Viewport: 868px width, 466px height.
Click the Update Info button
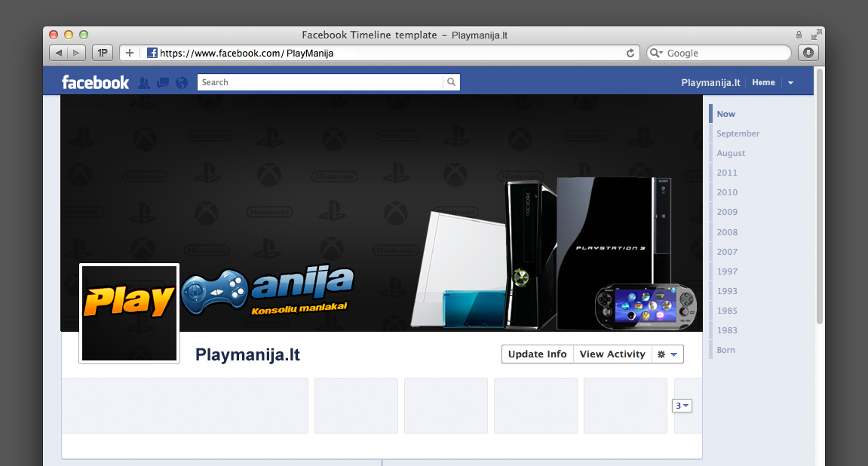(x=538, y=354)
